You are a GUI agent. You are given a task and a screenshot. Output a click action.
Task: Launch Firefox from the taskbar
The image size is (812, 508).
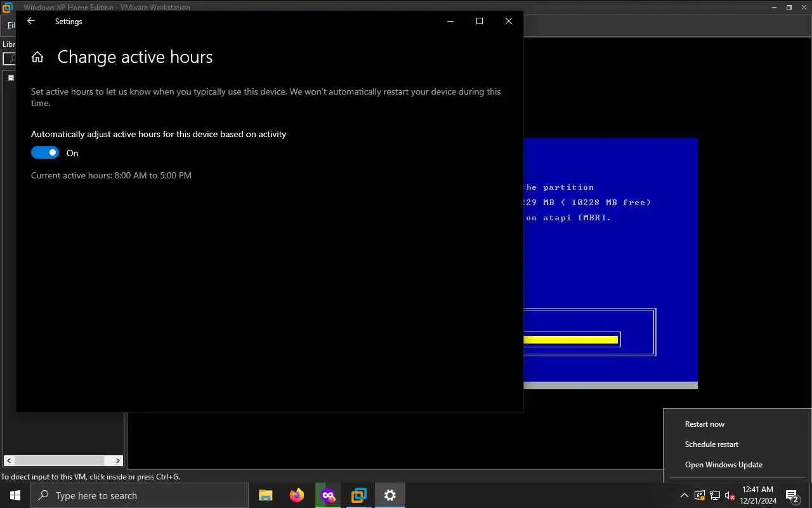pyautogui.click(x=297, y=495)
